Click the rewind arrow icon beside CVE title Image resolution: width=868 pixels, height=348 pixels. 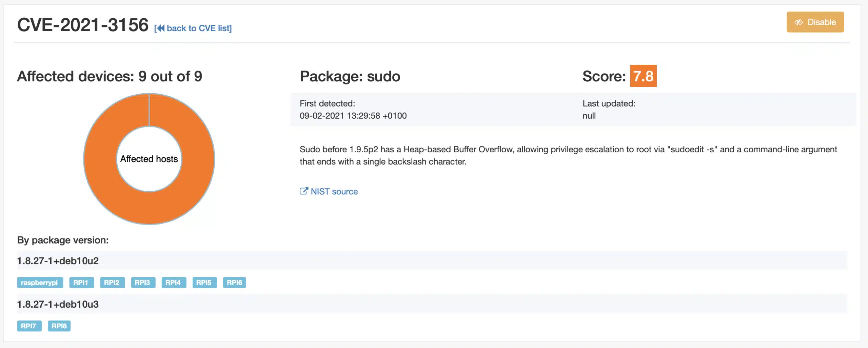pos(160,28)
